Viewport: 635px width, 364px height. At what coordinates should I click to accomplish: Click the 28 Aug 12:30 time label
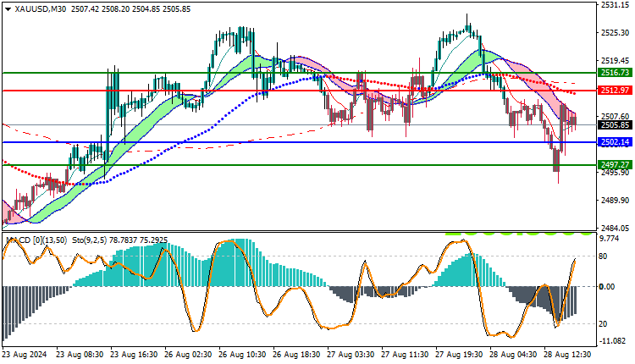[x=568, y=355]
